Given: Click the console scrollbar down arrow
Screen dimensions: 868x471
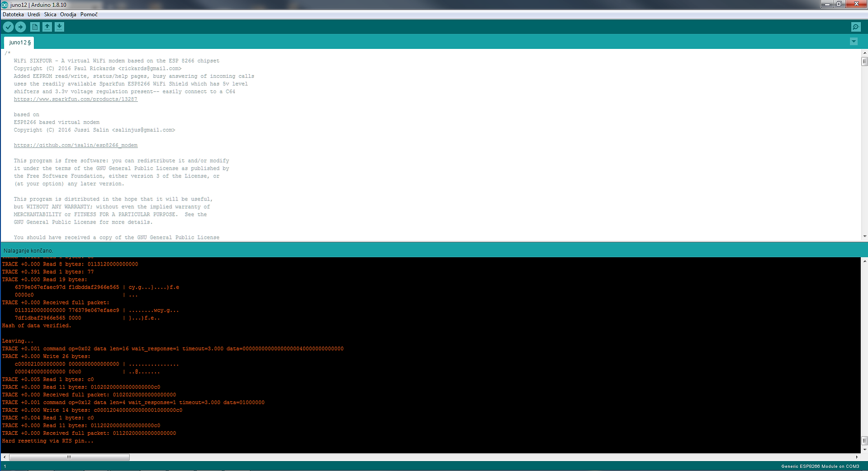Looking at the screenshot, I should (864, 449).
